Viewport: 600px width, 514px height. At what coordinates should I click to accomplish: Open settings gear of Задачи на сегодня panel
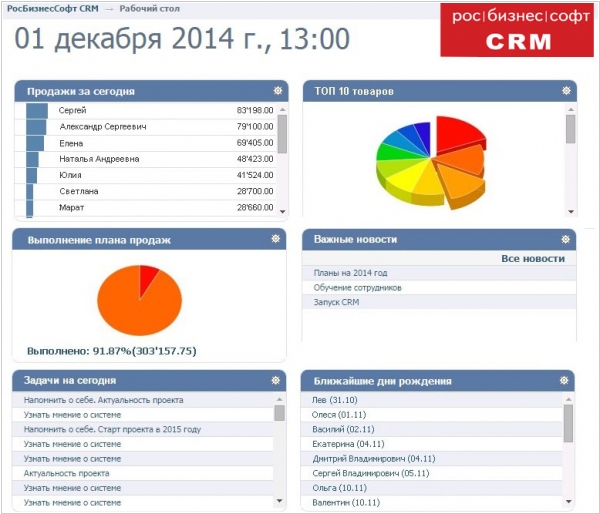click(276, 380)
